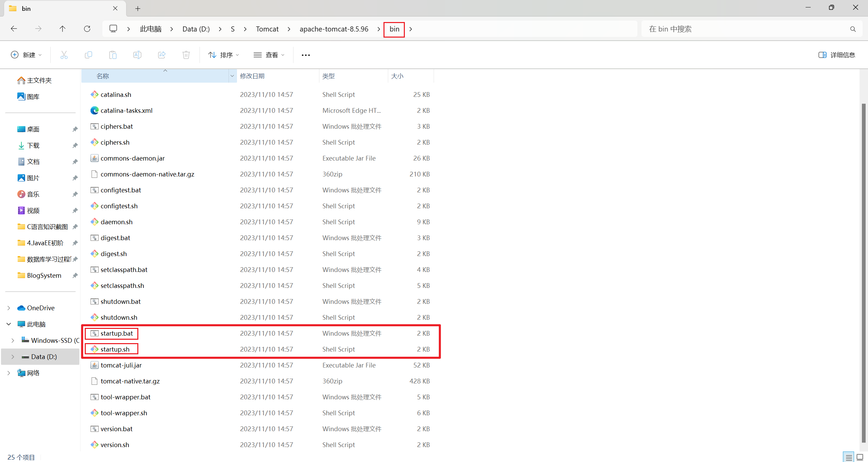Sort by 大小 column header
Screen dimensions: 868x462
point(411,76)
